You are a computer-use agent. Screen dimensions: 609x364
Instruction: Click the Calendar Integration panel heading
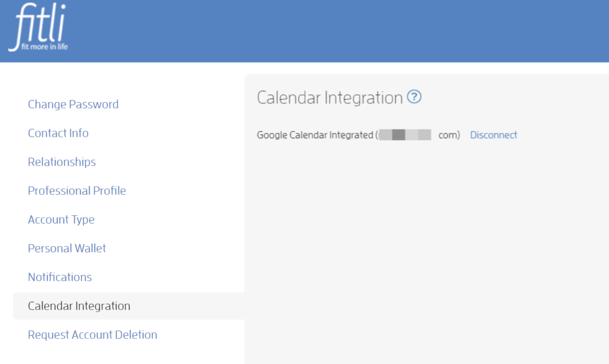[x=329, y=98]
